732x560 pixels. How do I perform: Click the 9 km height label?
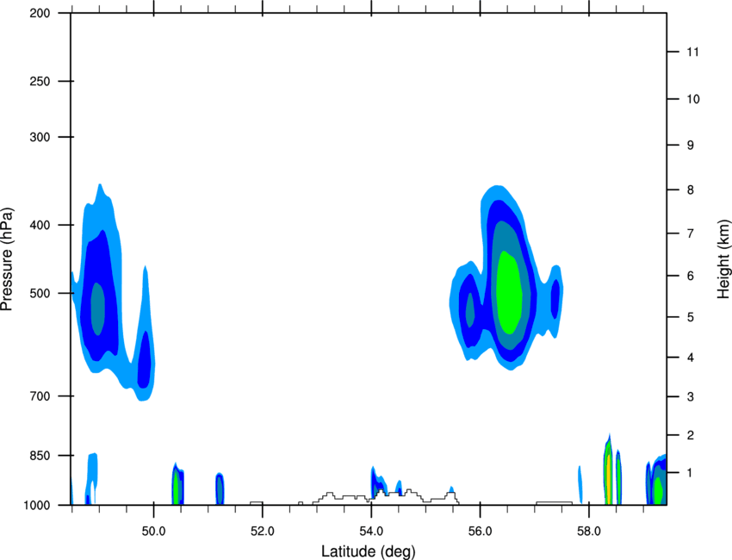click(691, 146)
